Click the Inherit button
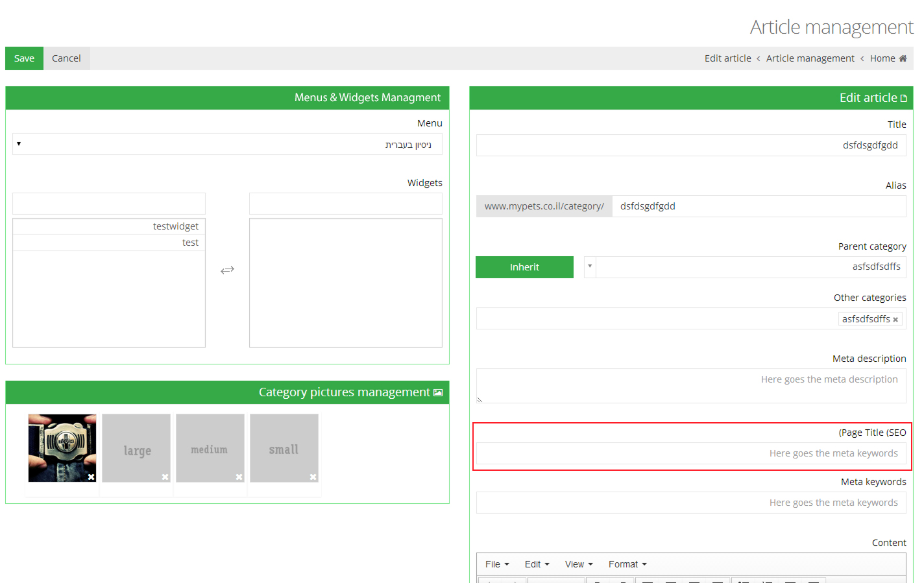 pos(524,267)
